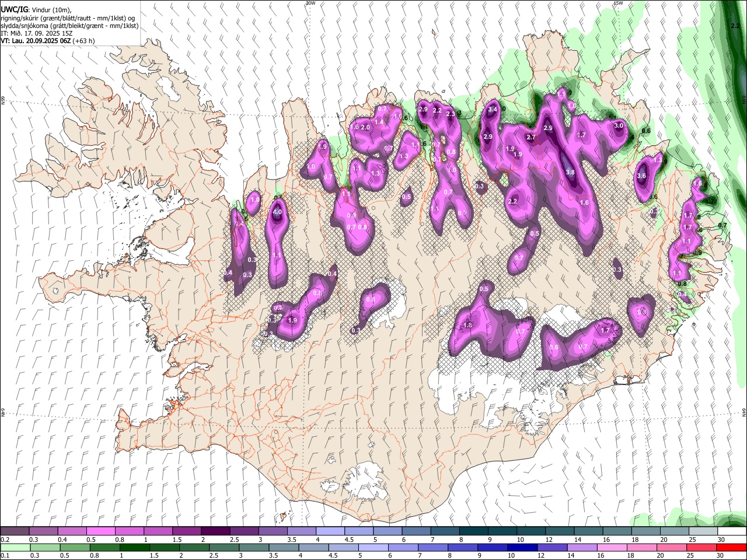Image resolution: width=747 pixels, height=560 pixels.
Task: Click the "3.4" snowfall value on the map
Action: (493, 109)
